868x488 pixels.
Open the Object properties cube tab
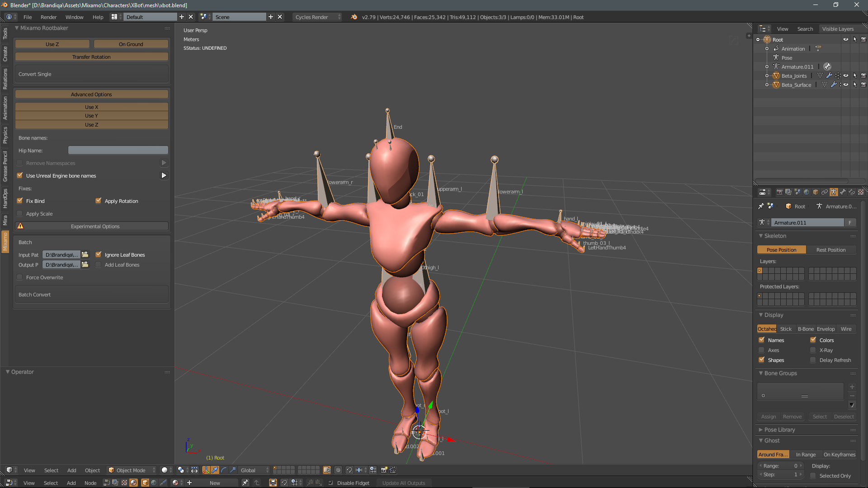pos(816,192)
